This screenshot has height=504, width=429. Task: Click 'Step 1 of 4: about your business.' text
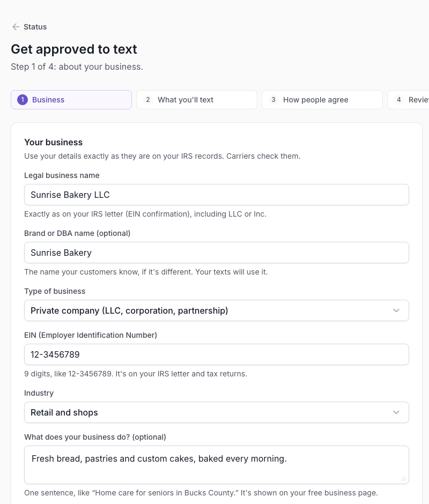(x=77, y=67)
